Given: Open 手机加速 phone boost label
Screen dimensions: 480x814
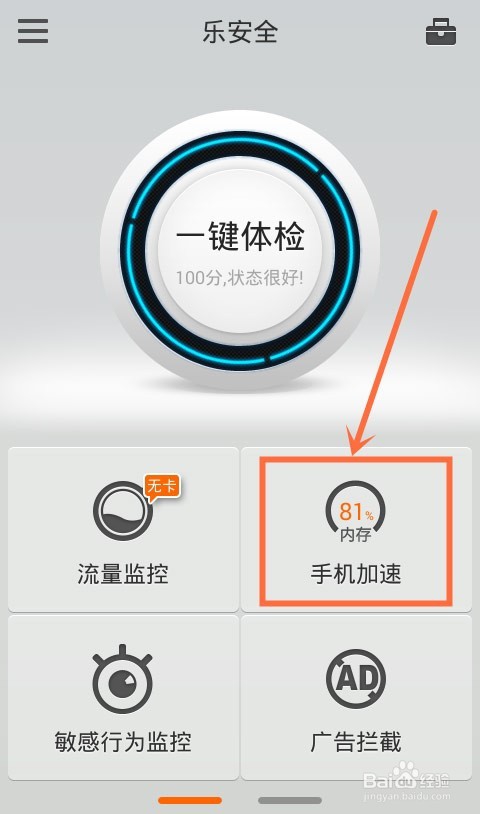Looking at the screenshot, I should (x=356, y=574).
